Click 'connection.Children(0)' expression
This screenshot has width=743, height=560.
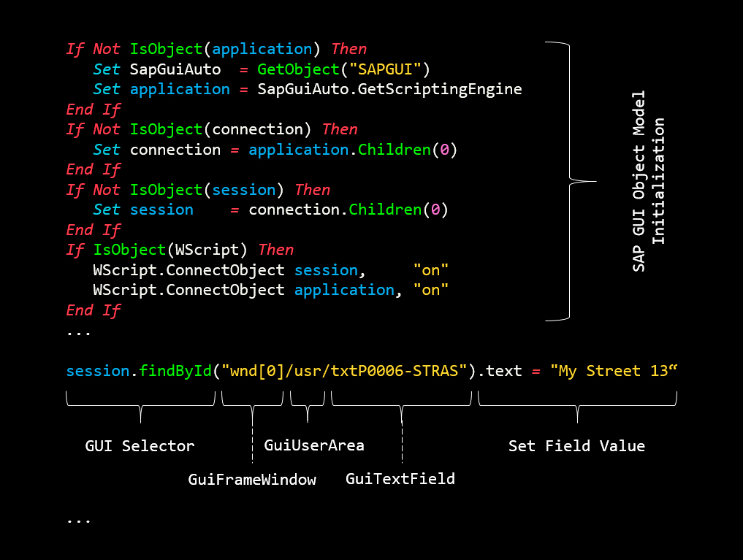[348, 210]
